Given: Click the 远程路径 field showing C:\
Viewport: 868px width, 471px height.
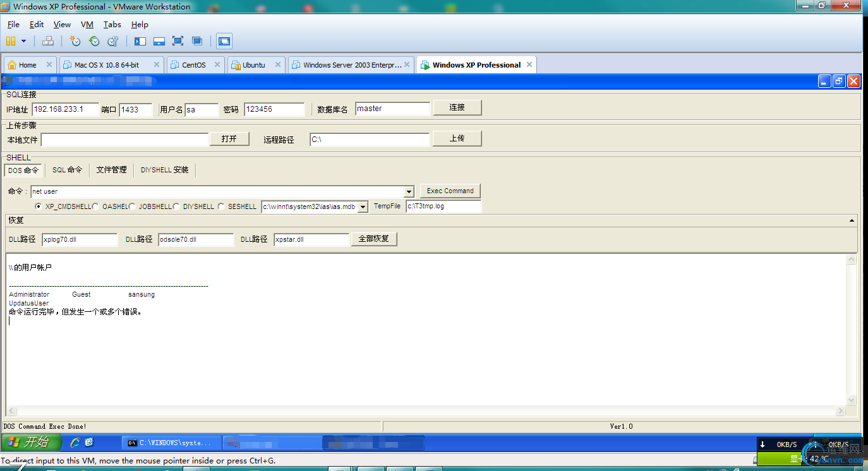Looking at the screenshot, I should [x=370, y=140].
